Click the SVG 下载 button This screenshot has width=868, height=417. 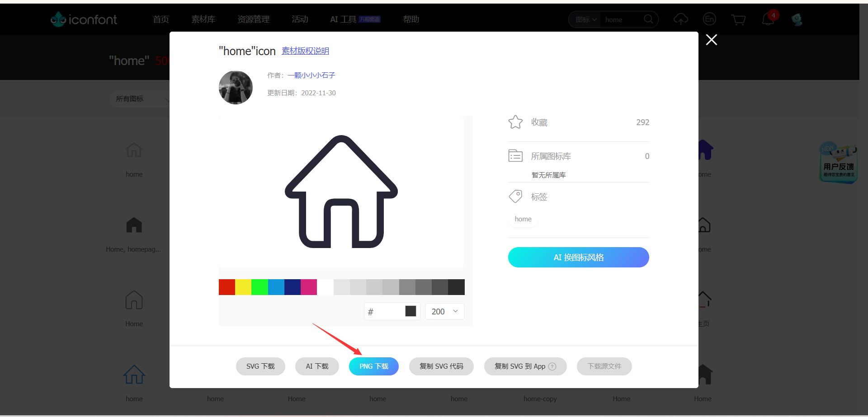point(260,366)
